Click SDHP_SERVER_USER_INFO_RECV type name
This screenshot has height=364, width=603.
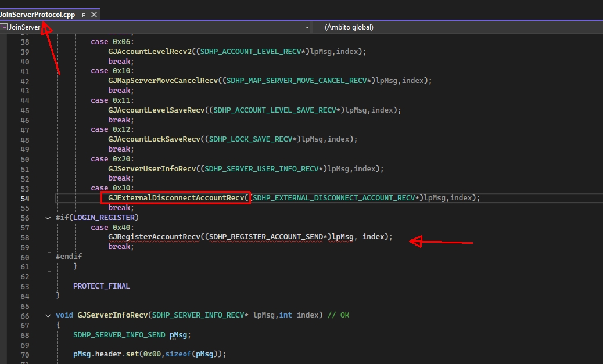[261, 169]
